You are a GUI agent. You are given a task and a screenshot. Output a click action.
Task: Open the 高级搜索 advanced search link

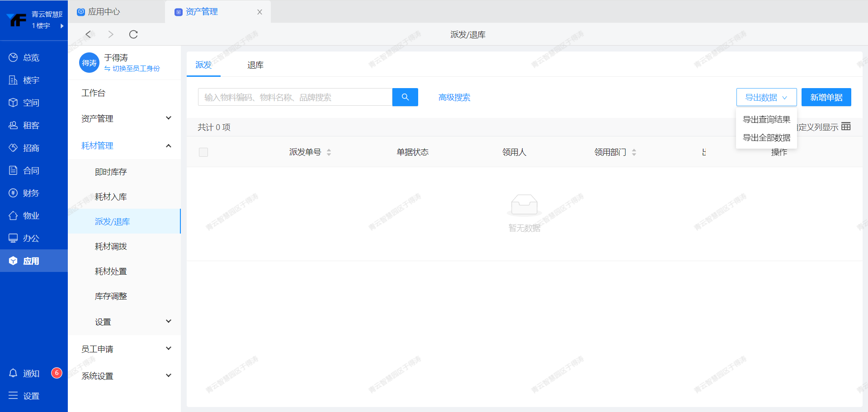[454, 97]
